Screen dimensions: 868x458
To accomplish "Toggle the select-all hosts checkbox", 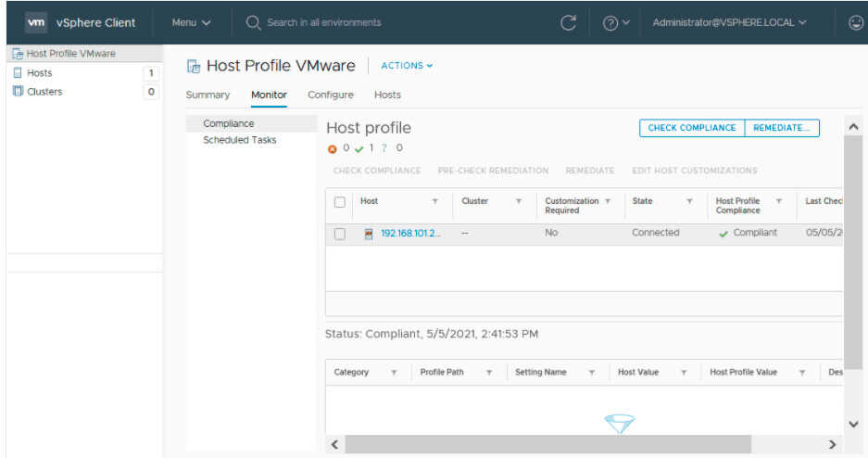I will 340,202.
